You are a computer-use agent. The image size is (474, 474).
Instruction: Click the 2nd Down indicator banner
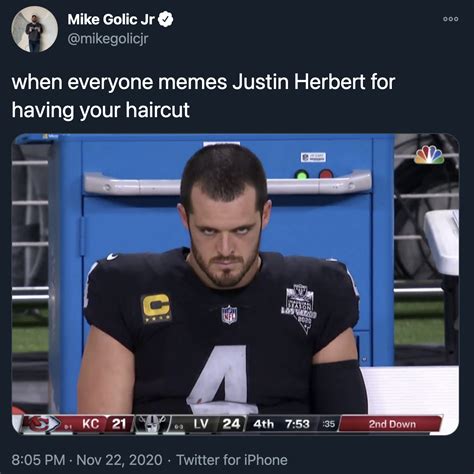391,424
